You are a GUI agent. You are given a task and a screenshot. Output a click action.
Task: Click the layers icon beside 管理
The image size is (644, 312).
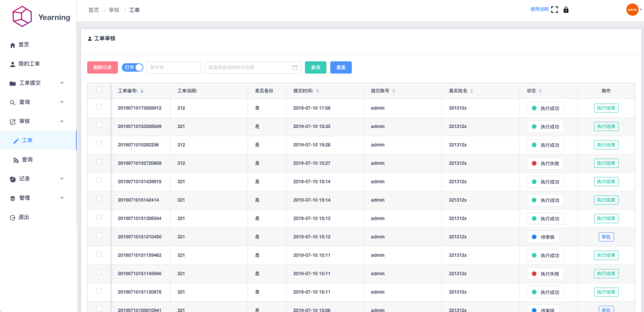[x=13, y=198]
